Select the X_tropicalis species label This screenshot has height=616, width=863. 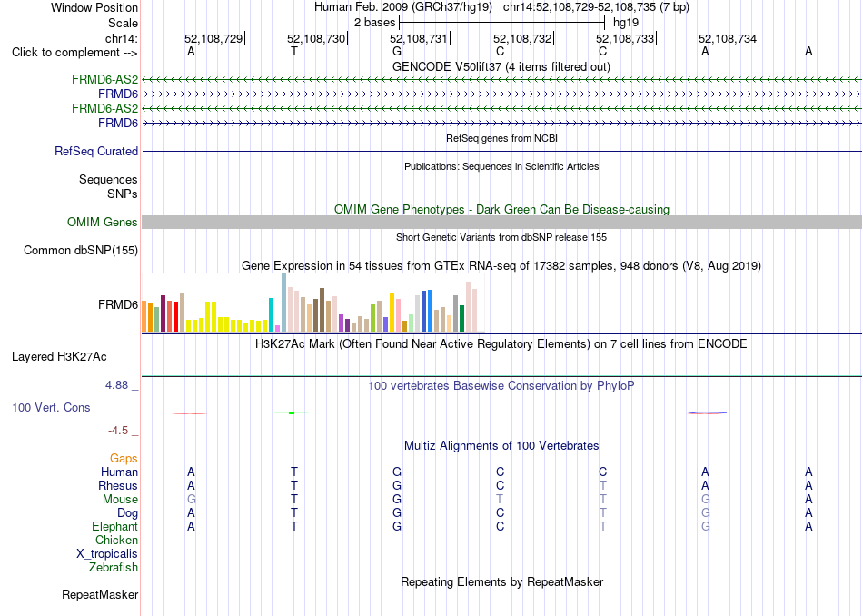(x=107, y=554)
